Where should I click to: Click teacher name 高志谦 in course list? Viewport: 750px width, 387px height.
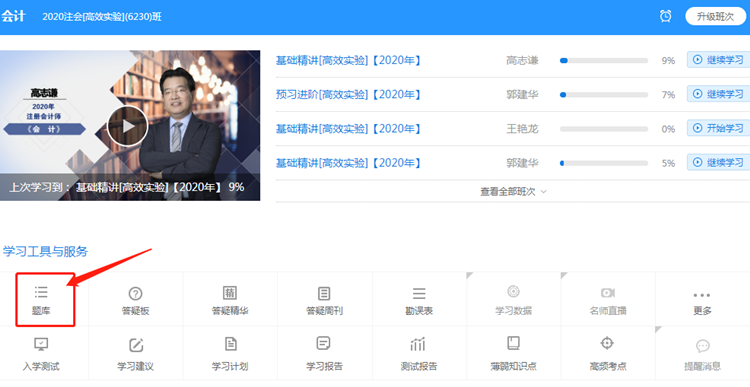(522, 60)
